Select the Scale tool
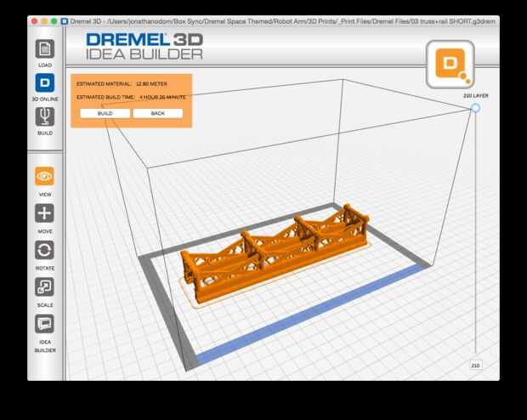 click(x=44, y=287)
